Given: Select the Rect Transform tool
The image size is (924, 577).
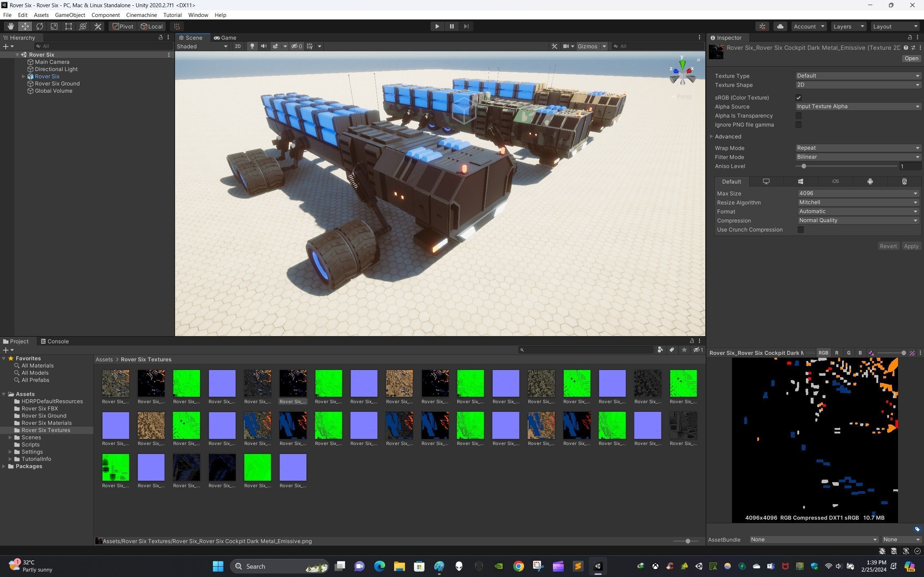Looking at the screenshot, I should point(68,26).
